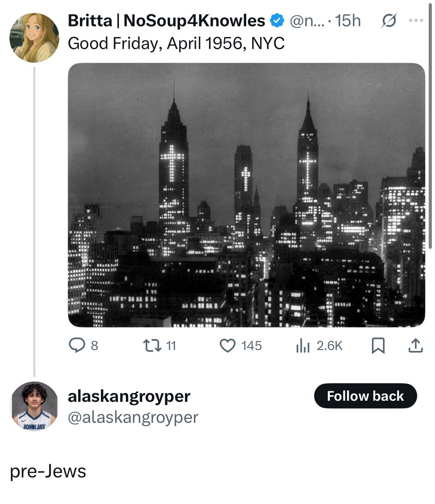Open the @alaskangroyper handle link

tap(133, 417)
